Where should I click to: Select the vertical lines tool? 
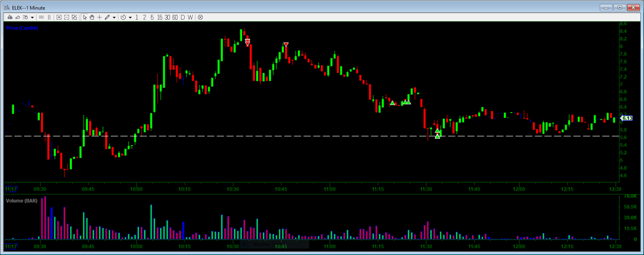pos(49,17)
